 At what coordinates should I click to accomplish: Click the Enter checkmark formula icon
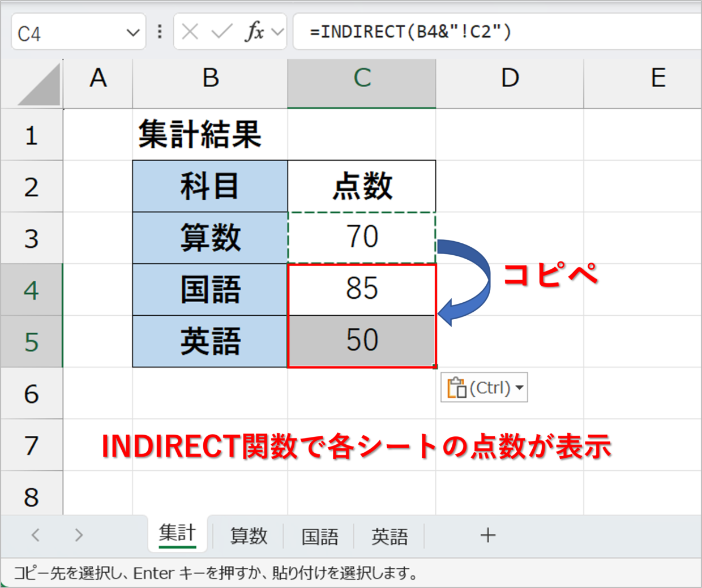[x=221, y=32]
